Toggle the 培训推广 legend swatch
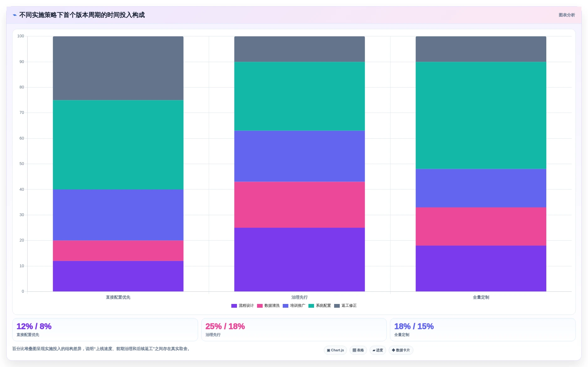 286,306
